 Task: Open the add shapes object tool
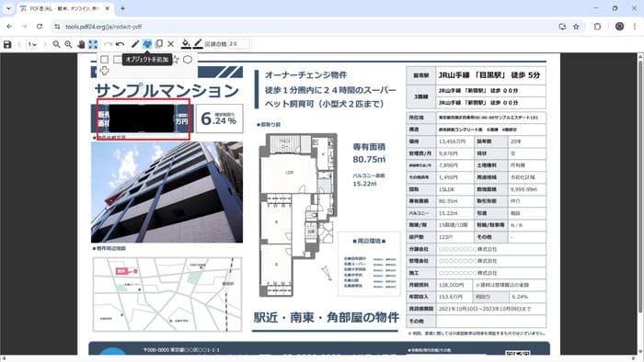147,44
